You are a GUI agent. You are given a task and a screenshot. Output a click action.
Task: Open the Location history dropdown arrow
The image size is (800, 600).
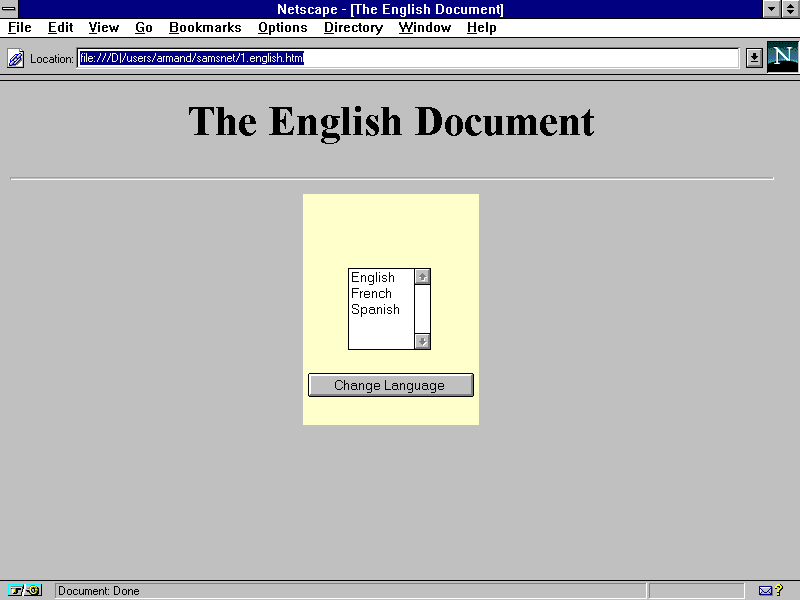(754, 58)
